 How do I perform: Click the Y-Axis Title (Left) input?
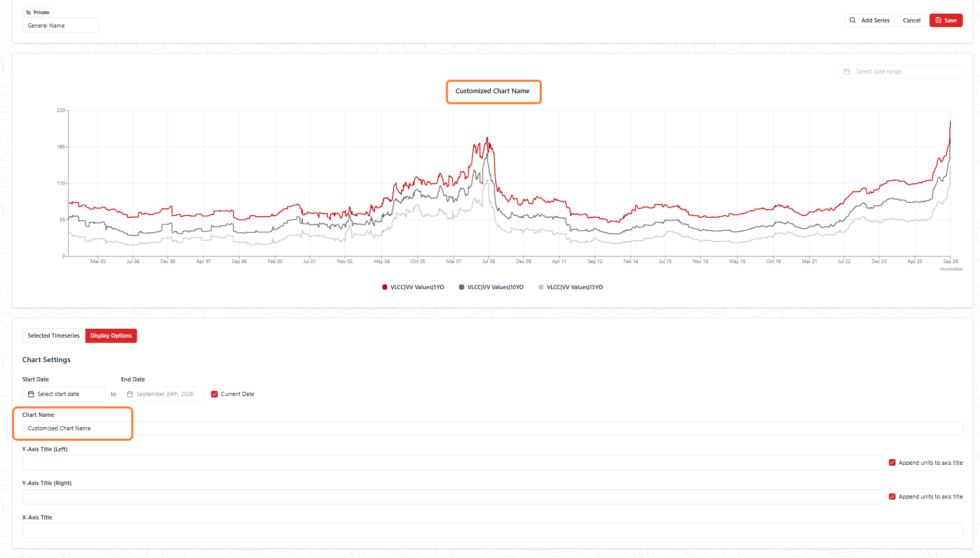453,462
